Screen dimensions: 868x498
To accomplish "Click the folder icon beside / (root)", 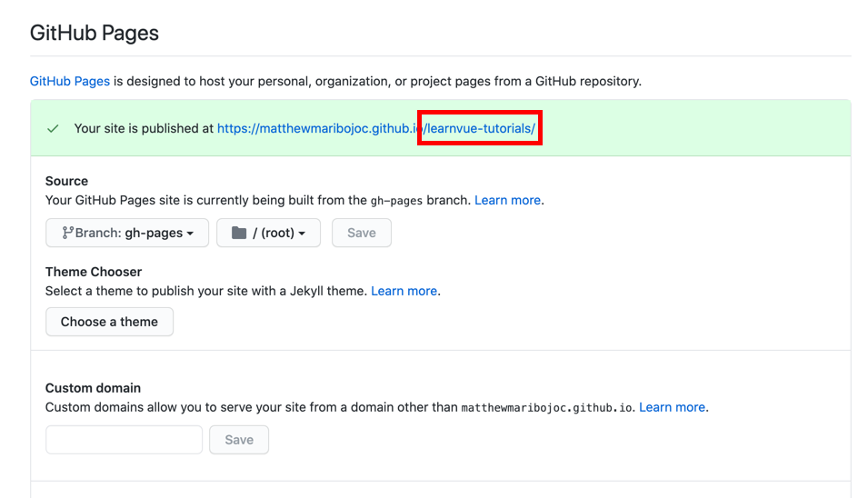I will point(239,233).
